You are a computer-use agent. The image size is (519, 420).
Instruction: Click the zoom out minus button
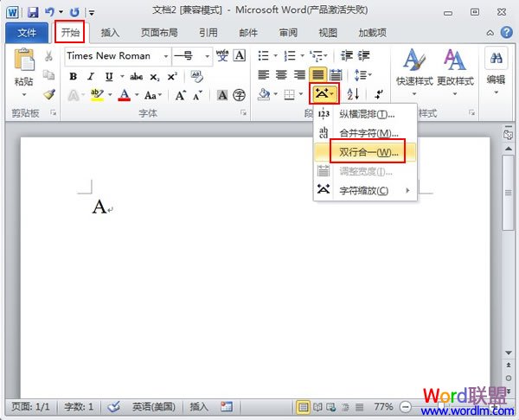click(x=405, y=406)
